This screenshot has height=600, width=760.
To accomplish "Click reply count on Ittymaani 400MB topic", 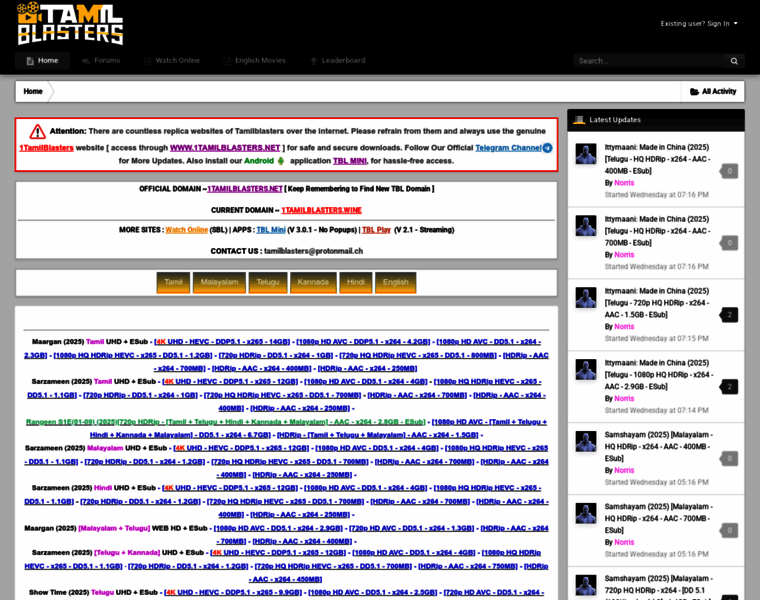I will 729,171.
